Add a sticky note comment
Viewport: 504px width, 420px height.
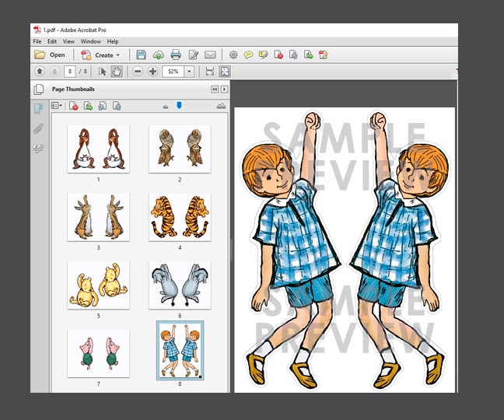[x=248, y=55]
